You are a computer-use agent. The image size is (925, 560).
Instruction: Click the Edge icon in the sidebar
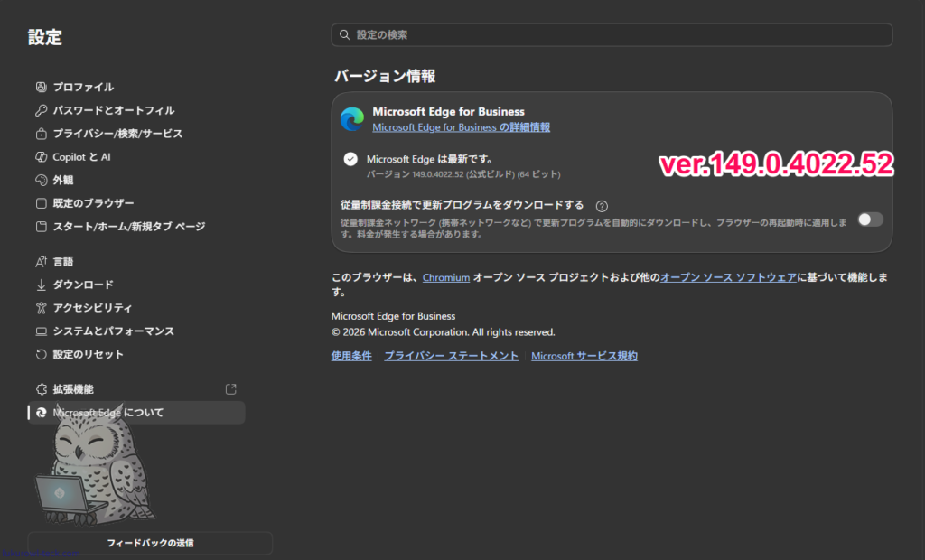pyautogui.click(x=41, y=413)
